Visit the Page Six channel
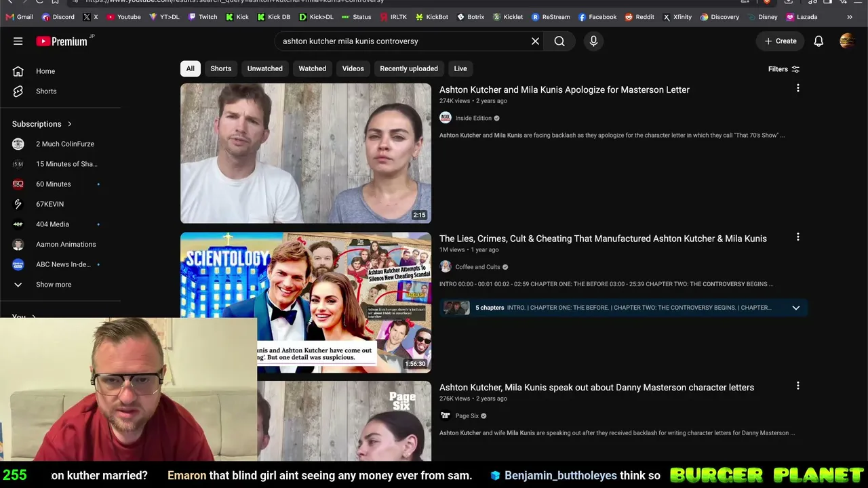868x488 pixels. 467,416
